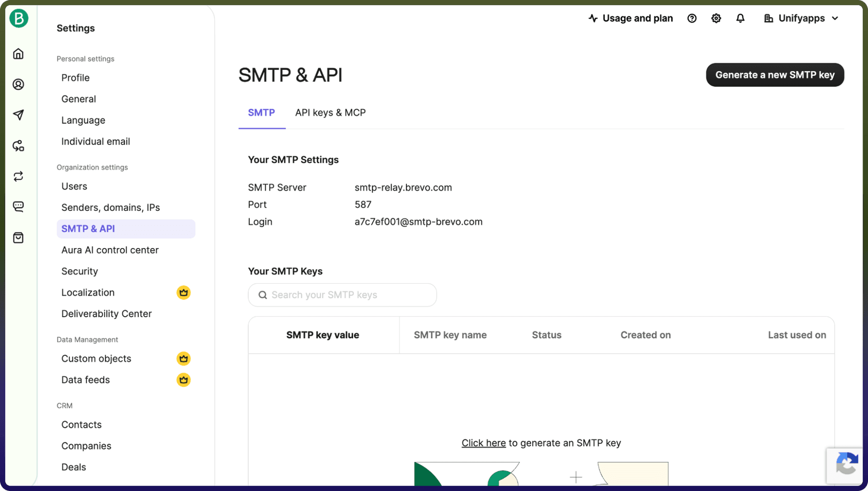This screenshot has width=868, height=491.
Task: Open the notifications bell icon
Action: pos(740,19)
